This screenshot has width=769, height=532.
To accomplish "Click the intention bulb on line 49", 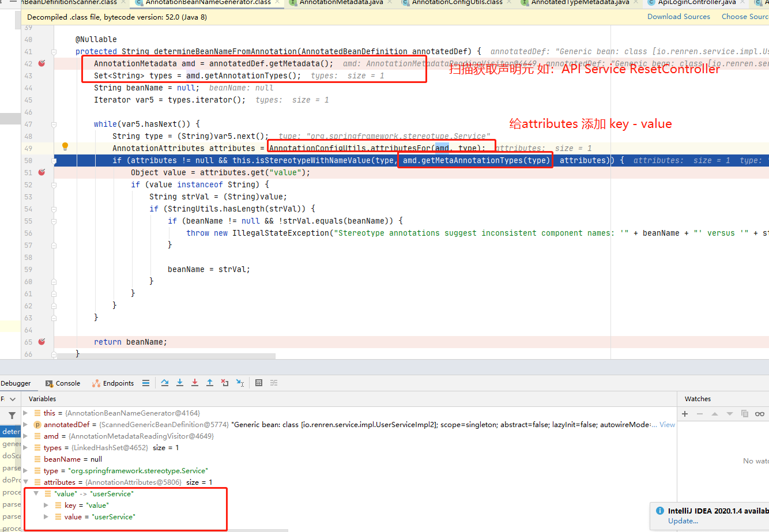I will click(x=65, y=146).
